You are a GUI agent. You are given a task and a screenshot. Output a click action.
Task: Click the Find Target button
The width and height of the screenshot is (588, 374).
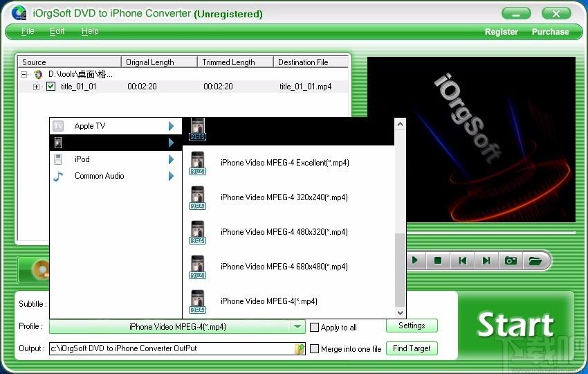pos(412,348)
